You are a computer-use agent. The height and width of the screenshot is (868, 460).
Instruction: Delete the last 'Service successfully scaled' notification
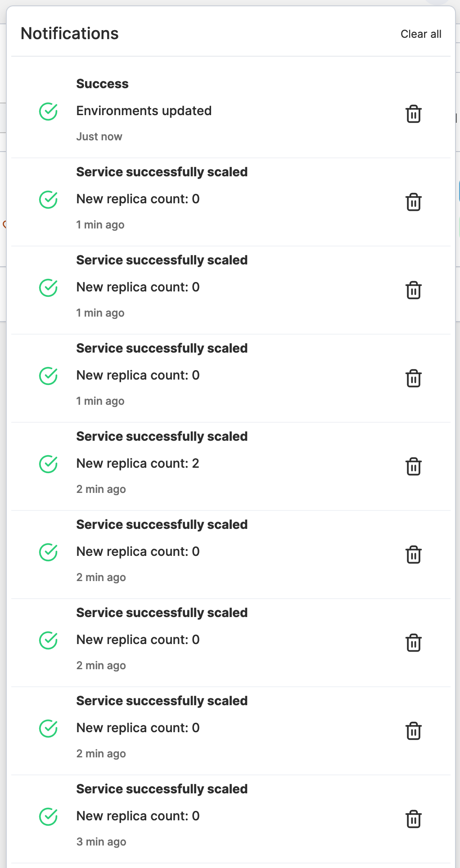point(413,819)
